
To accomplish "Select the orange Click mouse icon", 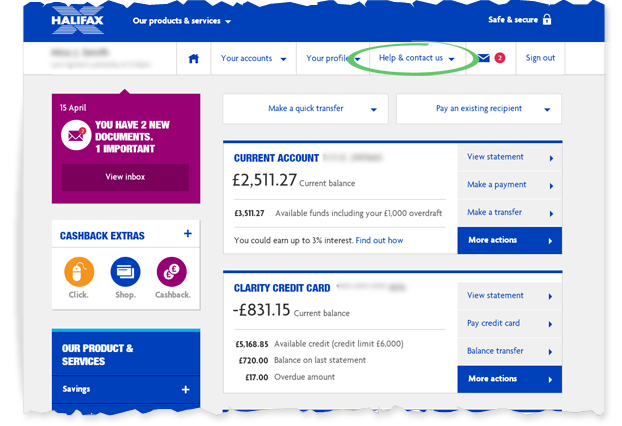I will (x=79, y=272).
